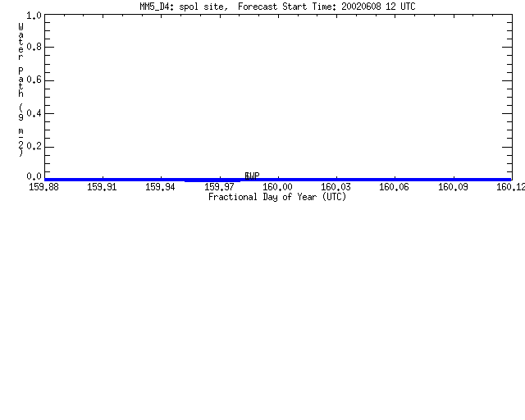Select the 160.09 x-axis tick label

(x=453, y=187)
